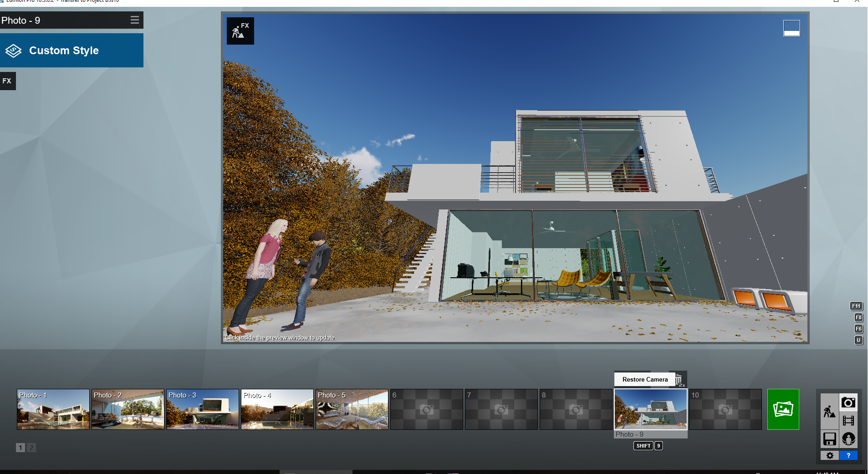868x474 pixels.
Task: Select the Photo - 3 thumbnail
Action: pos(203,409)
